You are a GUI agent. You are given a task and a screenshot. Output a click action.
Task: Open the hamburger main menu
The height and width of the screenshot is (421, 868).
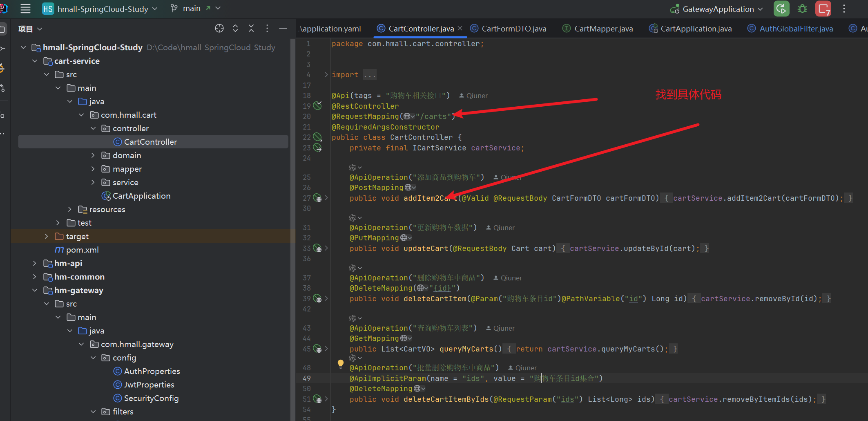(x=25, y=9)
